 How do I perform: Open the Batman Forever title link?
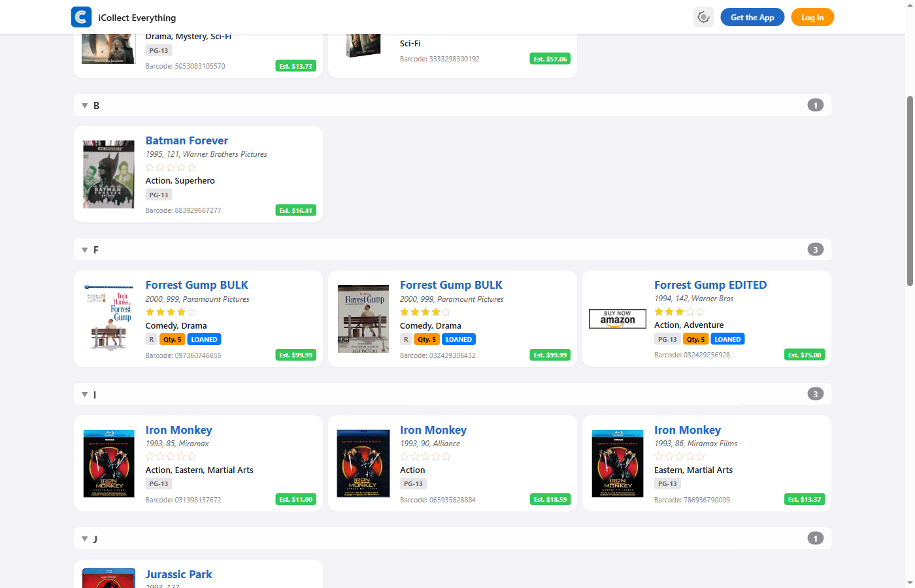coord(186,140)
